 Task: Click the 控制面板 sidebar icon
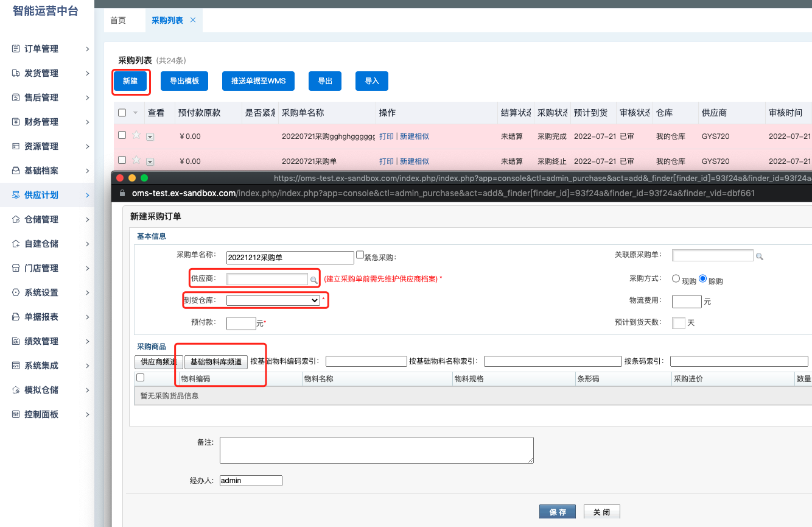click(16, 414)
